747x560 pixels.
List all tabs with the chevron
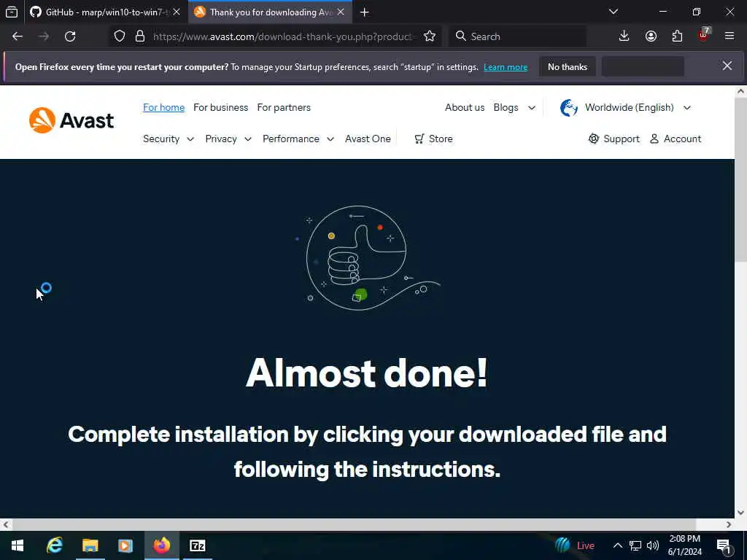[x=614, y=12]
